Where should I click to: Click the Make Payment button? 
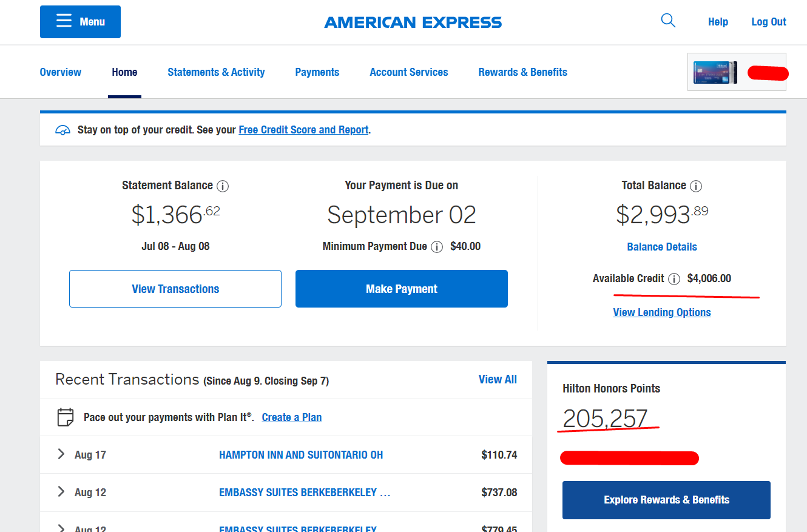[402, 289]
